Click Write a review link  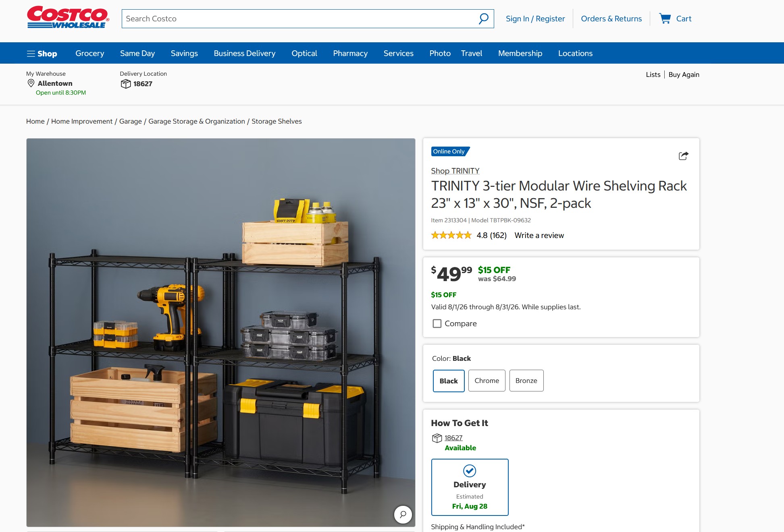click(x=539, y=235)
